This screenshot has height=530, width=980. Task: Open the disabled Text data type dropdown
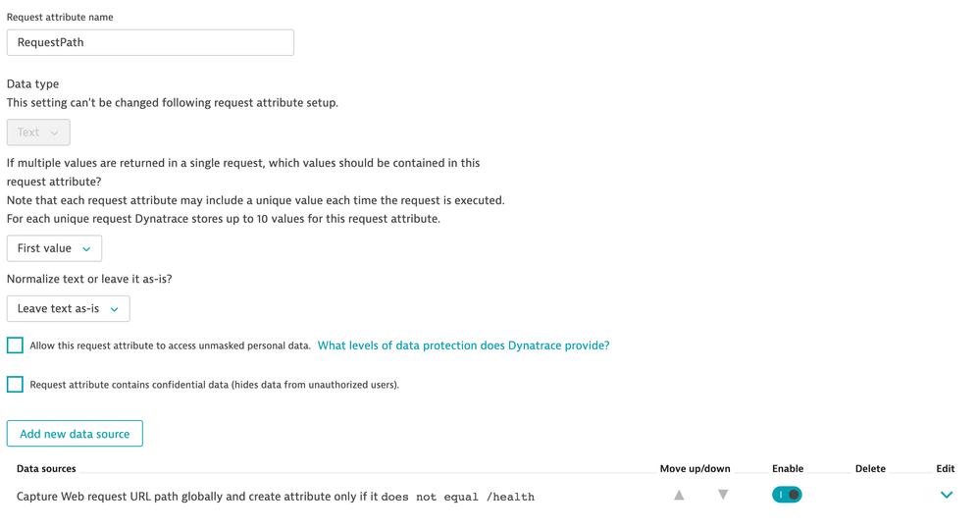pyautogui.click(x=38, y=132)
